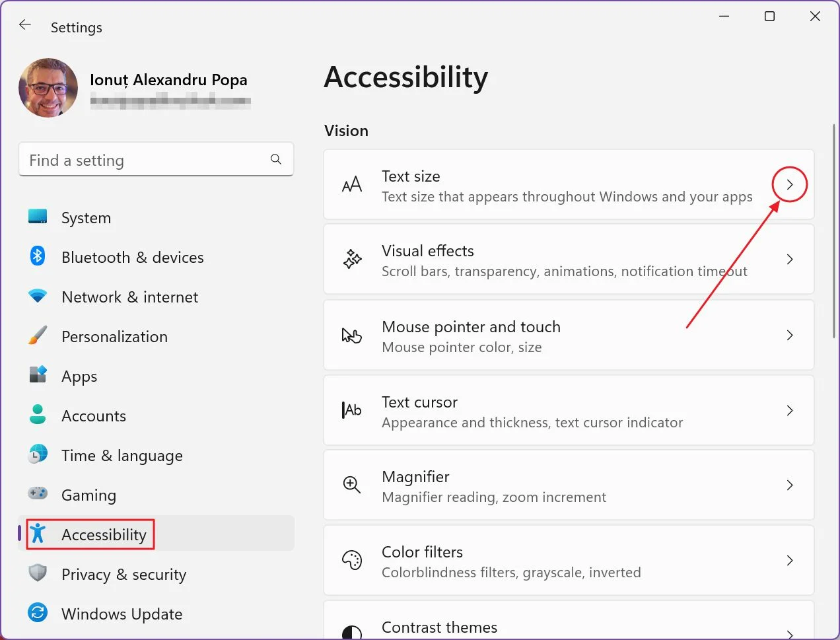Click the Accessibility page heading

point(406,77)
